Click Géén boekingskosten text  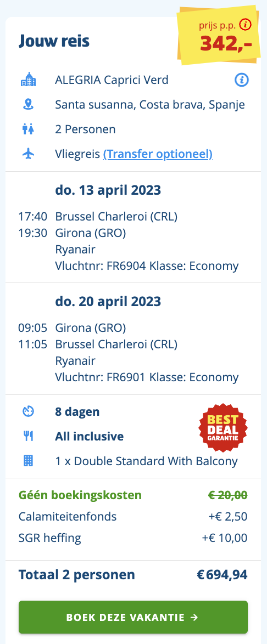(x=80, y=495)
